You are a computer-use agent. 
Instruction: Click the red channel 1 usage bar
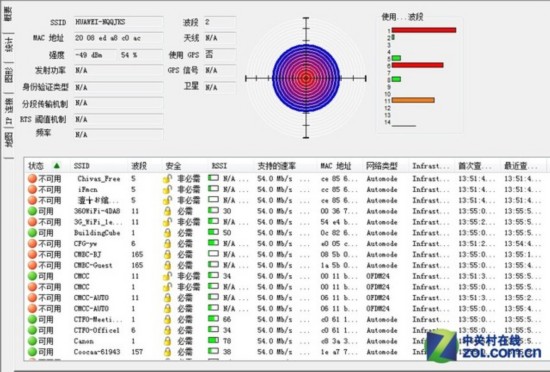424,30
